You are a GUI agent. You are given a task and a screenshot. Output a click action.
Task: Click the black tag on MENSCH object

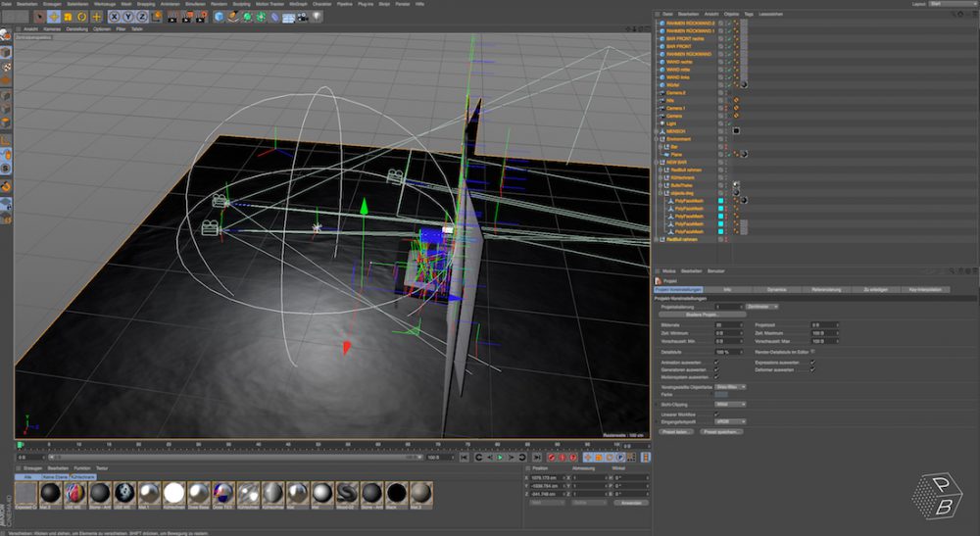coord(736,131)
